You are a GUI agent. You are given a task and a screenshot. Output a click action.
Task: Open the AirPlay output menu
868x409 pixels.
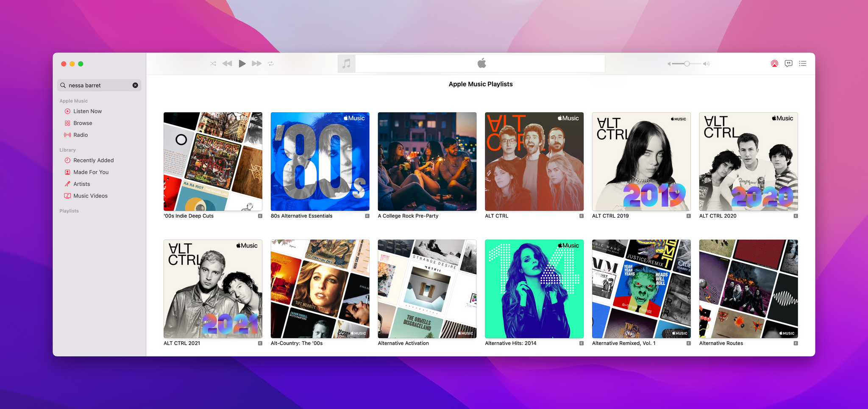[774, 64]
